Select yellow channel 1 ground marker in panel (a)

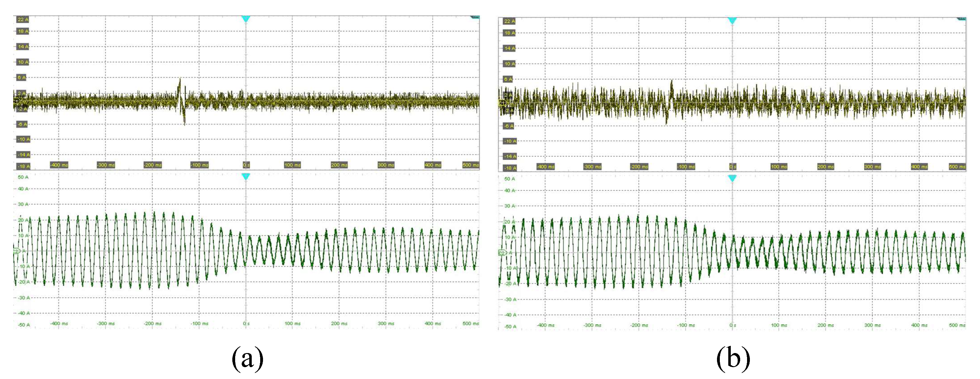(x=16, y=101)
